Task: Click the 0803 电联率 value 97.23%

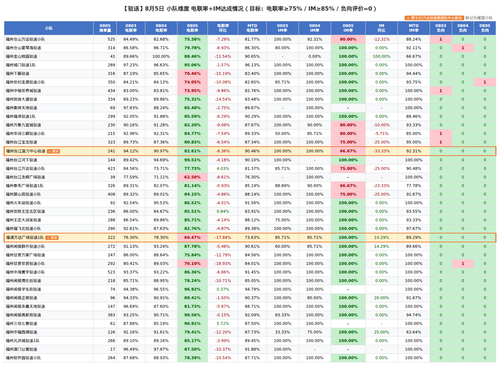Action: tap(131, 65)
